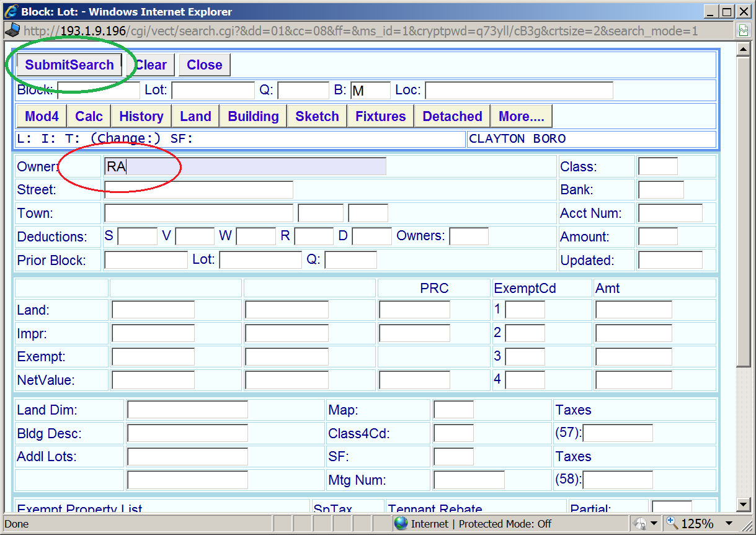Click the page icon in address bar

click(11, 30)
